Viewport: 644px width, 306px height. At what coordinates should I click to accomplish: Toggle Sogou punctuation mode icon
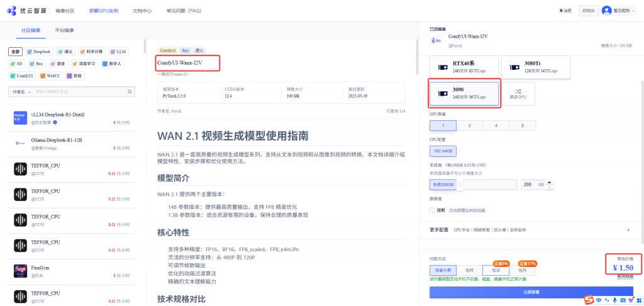pyautogui.click(x=607, y=300)
